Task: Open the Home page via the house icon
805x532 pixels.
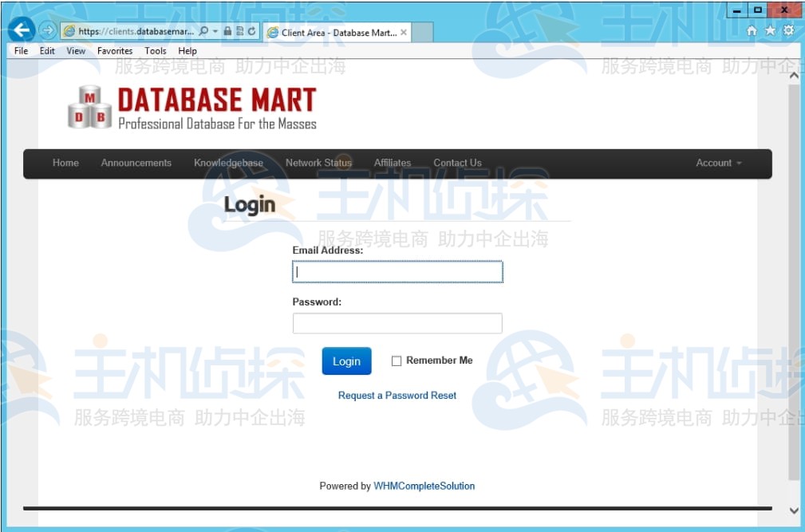Action: point(750,29)
